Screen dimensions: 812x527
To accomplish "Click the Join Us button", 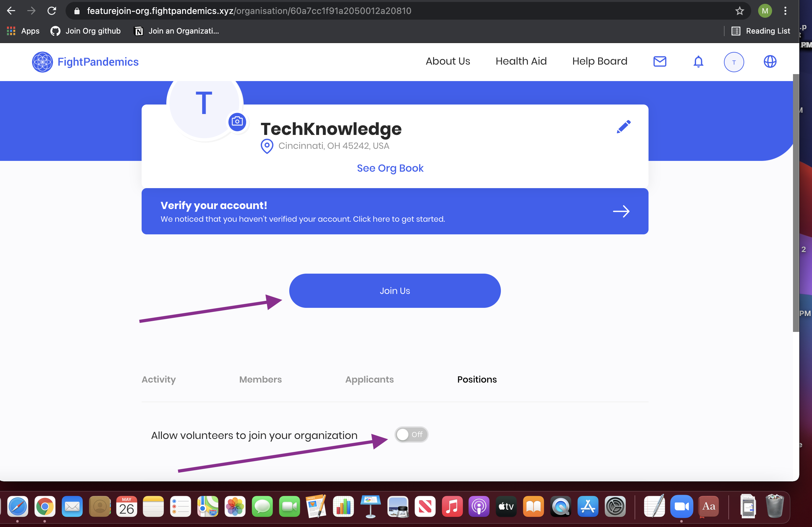I will tap(395, 291).
